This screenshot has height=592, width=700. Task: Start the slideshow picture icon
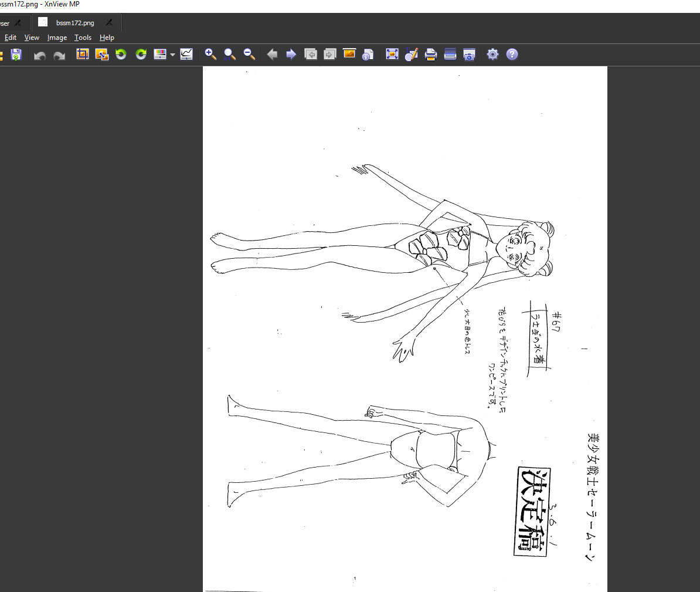click(349, 54)
